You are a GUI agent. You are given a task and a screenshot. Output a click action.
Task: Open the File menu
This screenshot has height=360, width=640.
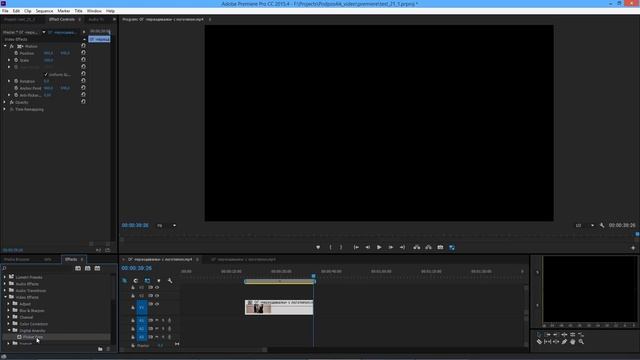coord(5,11)
